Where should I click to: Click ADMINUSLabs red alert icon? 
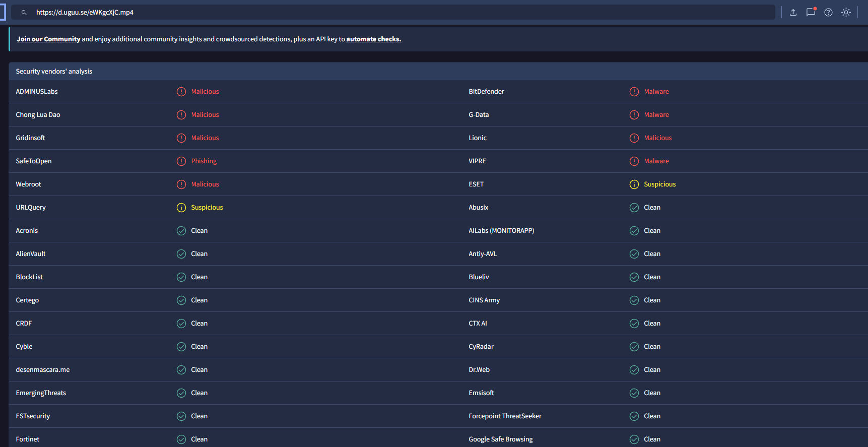(181, 92)
